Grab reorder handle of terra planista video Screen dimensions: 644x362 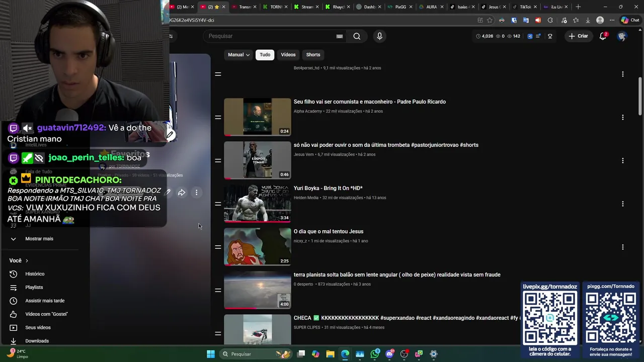[218, 290]
